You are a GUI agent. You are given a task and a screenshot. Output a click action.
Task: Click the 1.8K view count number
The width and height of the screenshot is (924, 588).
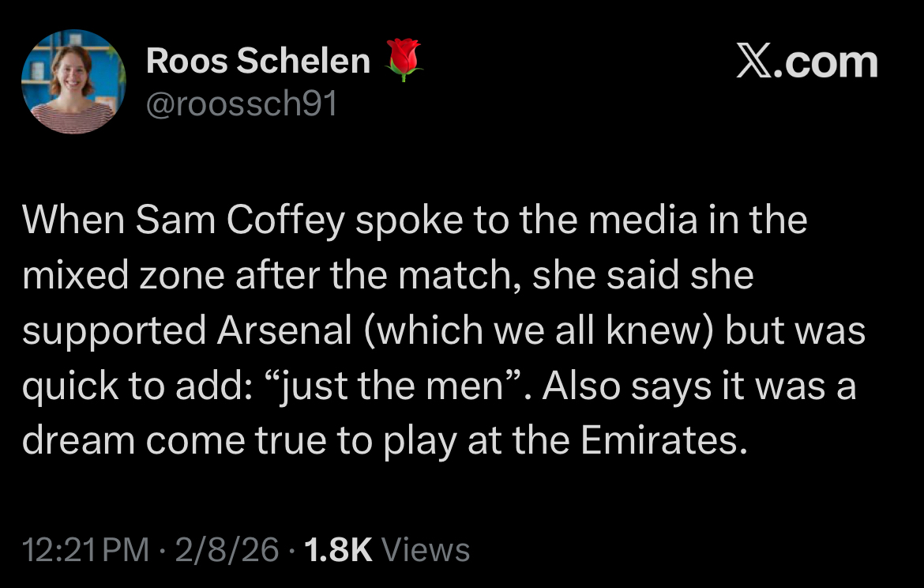pos(337,549)
